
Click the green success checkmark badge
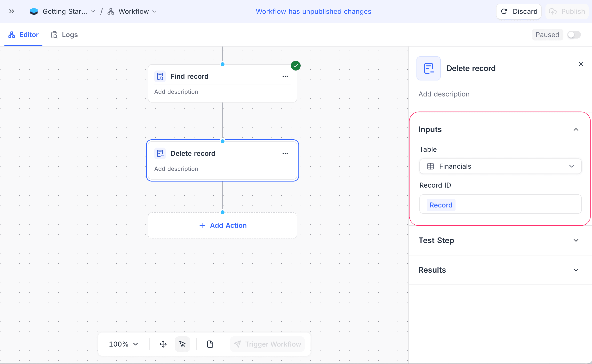click(x=296, y=66)
